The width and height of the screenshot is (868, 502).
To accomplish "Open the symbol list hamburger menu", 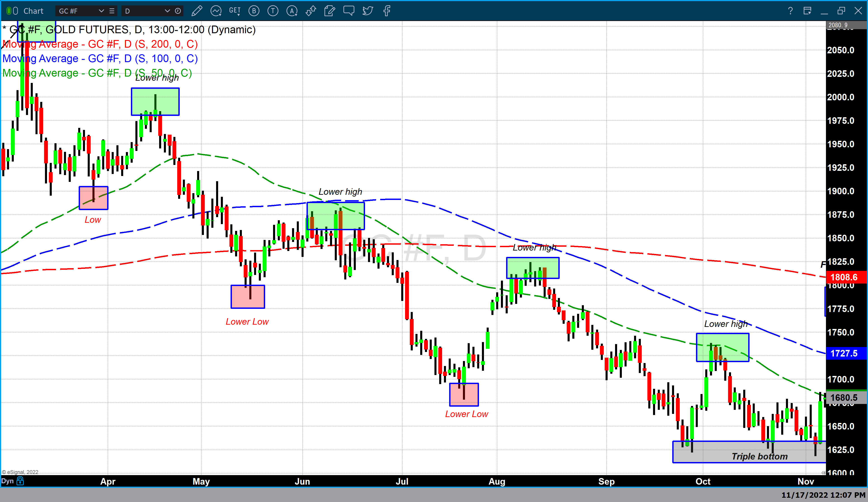I will pyautogui.click(x=112, y=11).
